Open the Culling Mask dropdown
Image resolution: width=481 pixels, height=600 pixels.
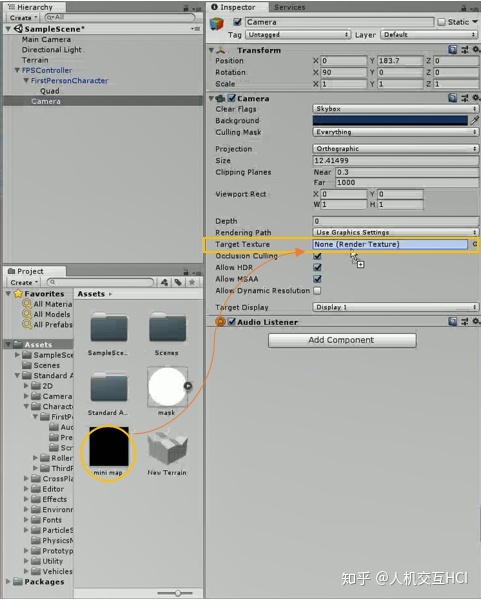[396, 132]
